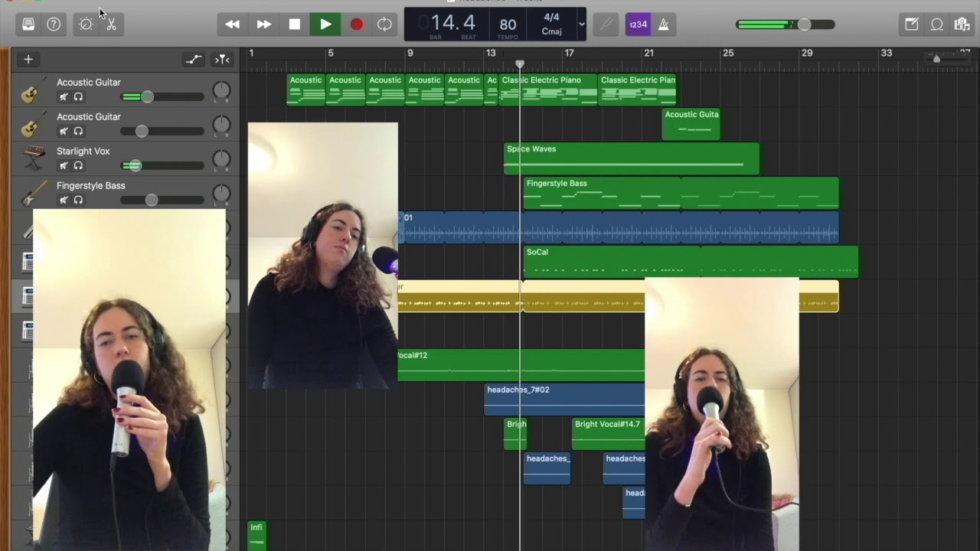980x551 pixels.
Task: Open the Editors with the scissors icon
Action: (x=111, y=24)
